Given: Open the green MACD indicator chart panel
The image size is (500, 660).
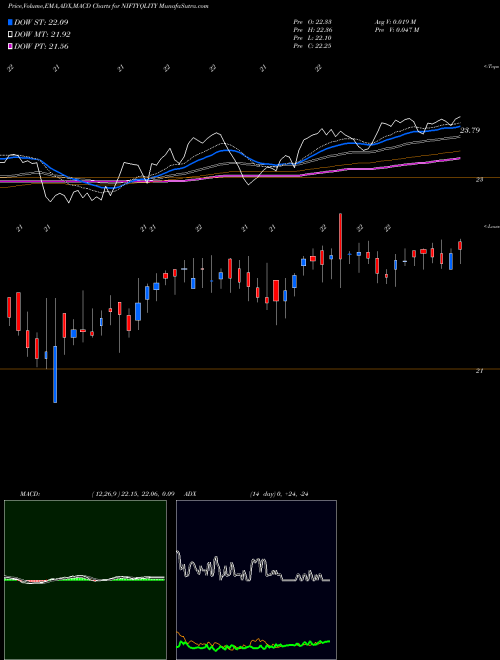Looking at the screenshot, I should (x=85, y=580).
